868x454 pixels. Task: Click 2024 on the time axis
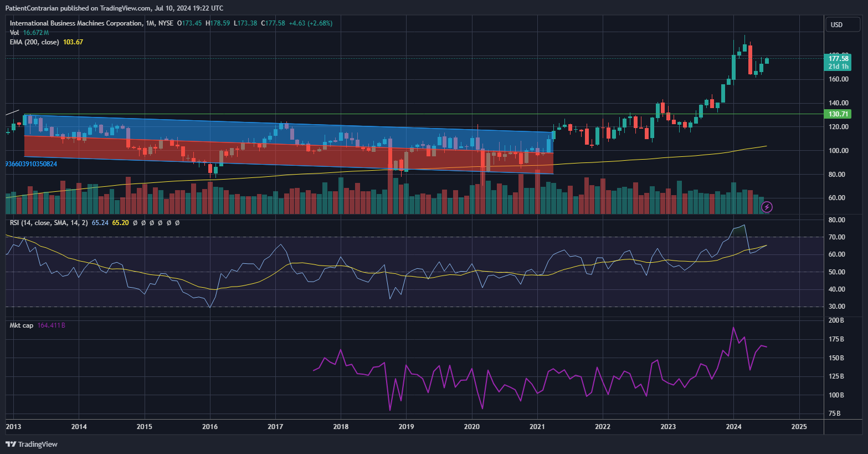(x=733, y=427)
